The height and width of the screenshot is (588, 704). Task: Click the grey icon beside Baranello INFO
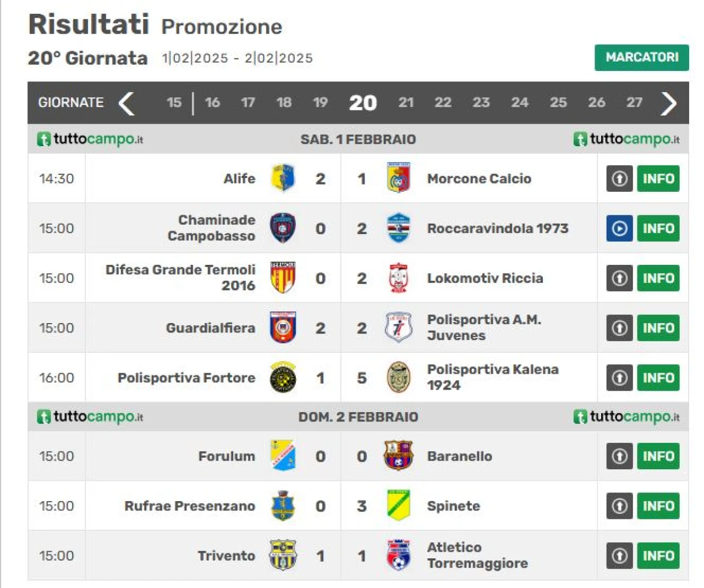coord(619,456)
